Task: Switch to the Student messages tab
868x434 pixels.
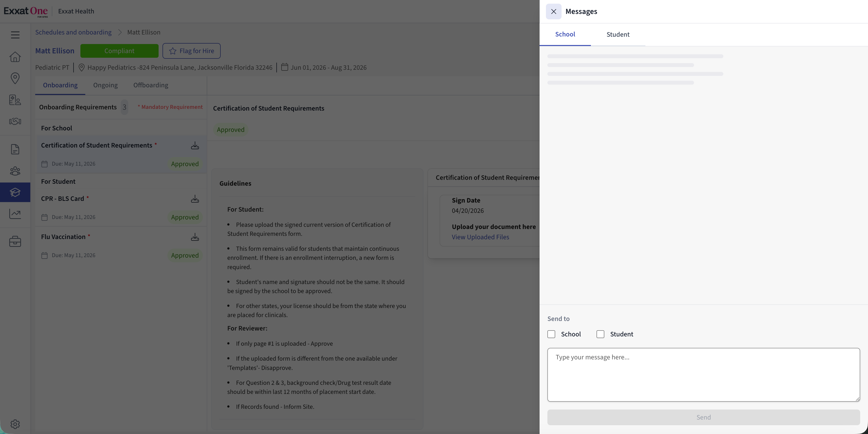Action: 618,34
